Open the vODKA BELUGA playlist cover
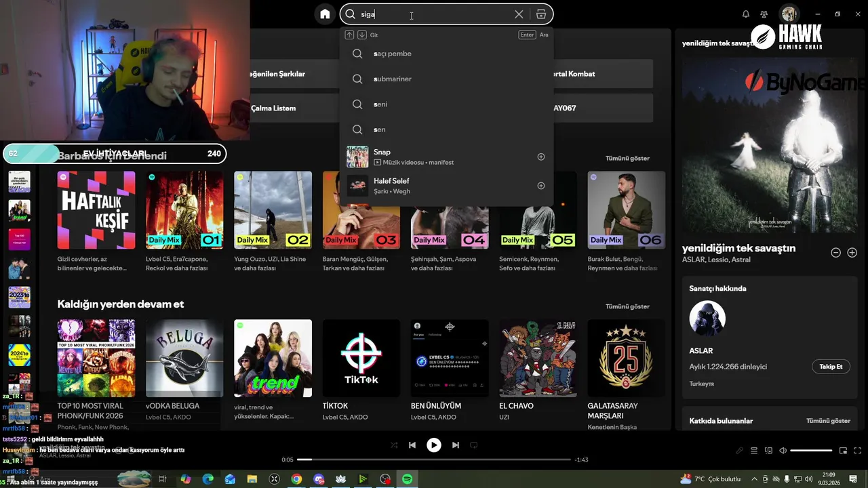The image size is (868, 488). (184, 359)
